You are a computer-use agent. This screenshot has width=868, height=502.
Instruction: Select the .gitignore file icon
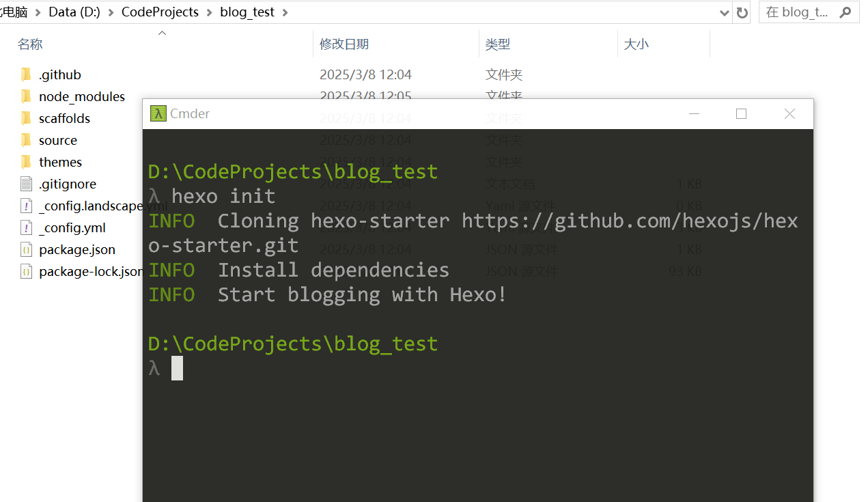[26, 184]
